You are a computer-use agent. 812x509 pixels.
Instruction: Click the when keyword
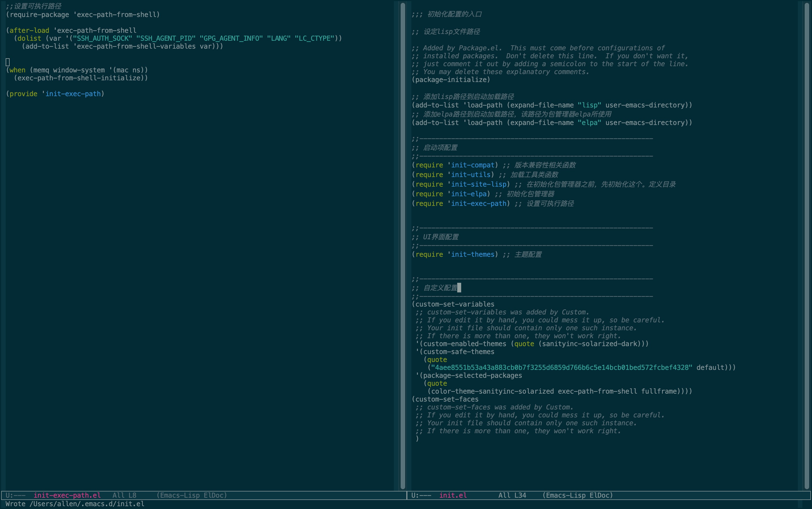18,70
